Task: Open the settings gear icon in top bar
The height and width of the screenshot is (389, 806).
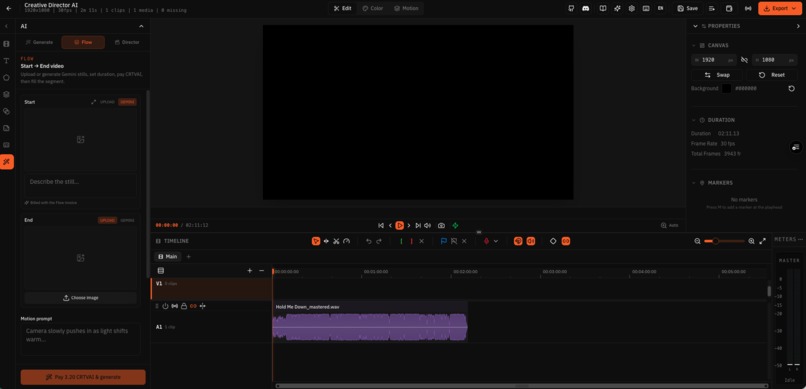Action: tap(632, 8)
